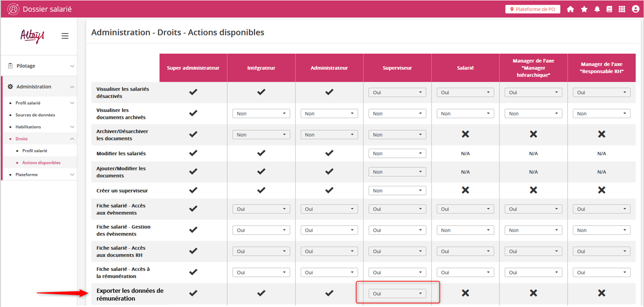Toggle the hamburger sidebar menu icon

pyautogui.click(x=65, y=36)
